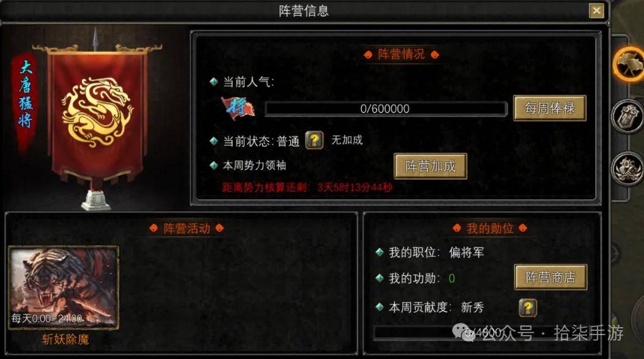Close the 阵营信息 window

(x=596, y=10)
